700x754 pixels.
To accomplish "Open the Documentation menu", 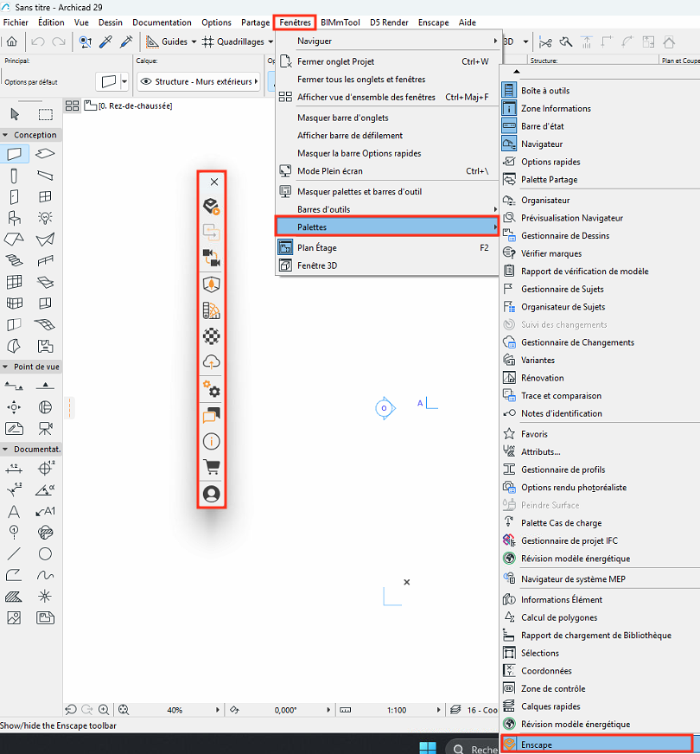I will [162, 22].
